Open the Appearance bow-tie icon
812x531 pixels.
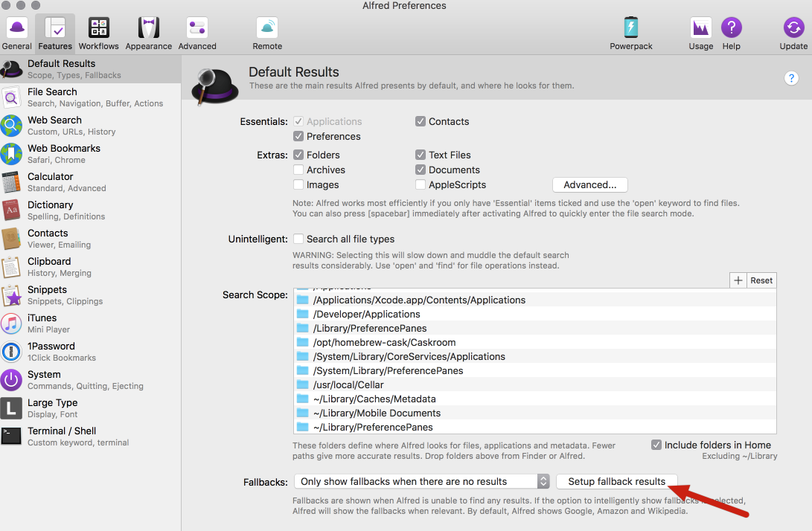(149, 28)
